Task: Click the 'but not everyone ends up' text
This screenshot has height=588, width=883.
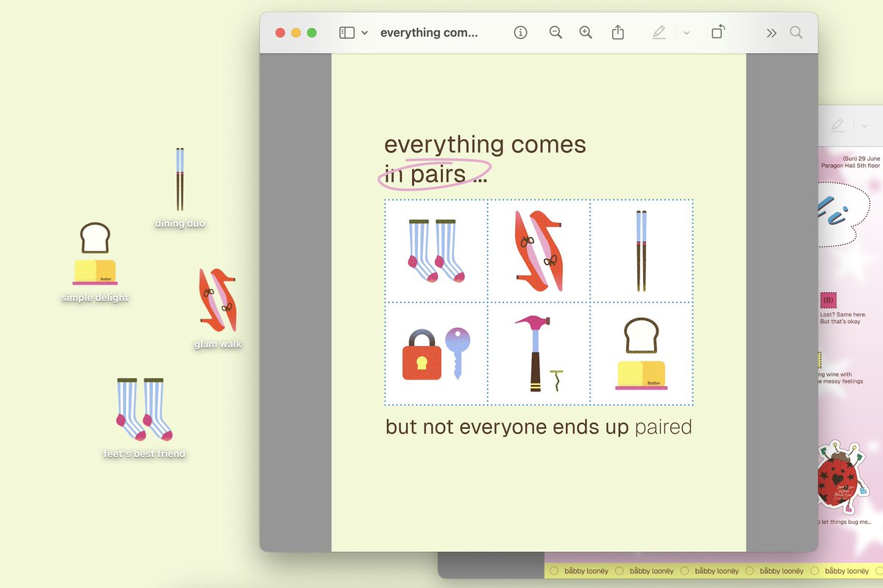Action: pyautogui.click(x=508, y=427)
